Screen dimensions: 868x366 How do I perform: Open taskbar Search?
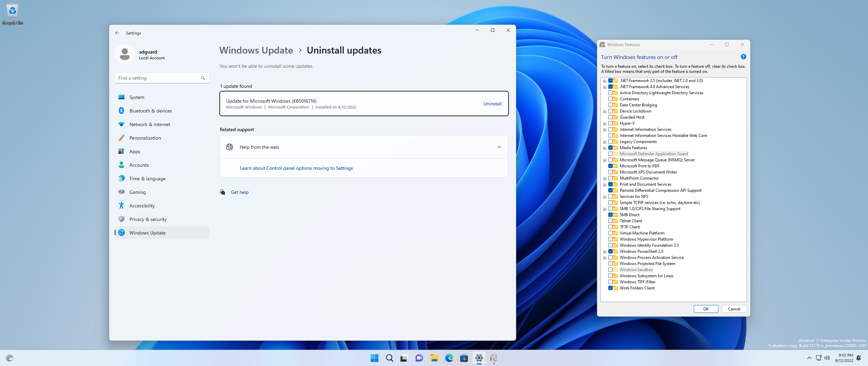point(389,358)
